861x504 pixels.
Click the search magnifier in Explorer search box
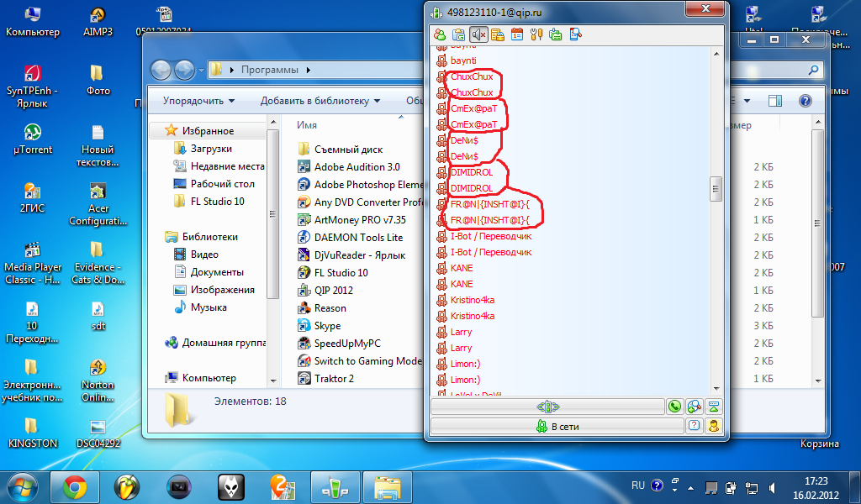pos(813,70)
